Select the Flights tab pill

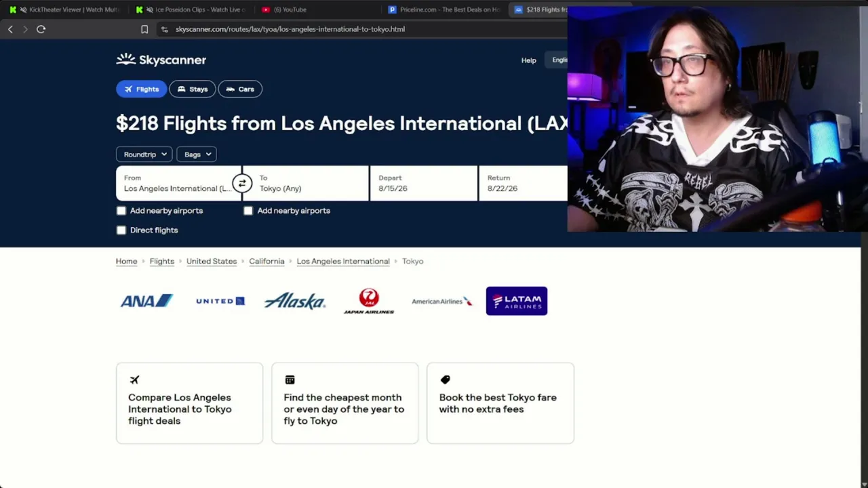pyautogui.click(x=141, y=89)
